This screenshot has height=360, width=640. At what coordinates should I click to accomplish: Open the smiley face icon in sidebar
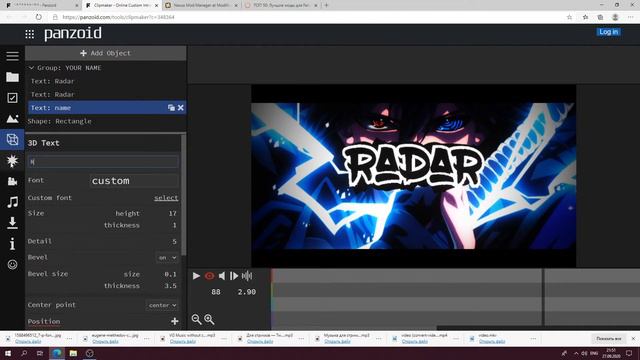[x=12, y=264]
